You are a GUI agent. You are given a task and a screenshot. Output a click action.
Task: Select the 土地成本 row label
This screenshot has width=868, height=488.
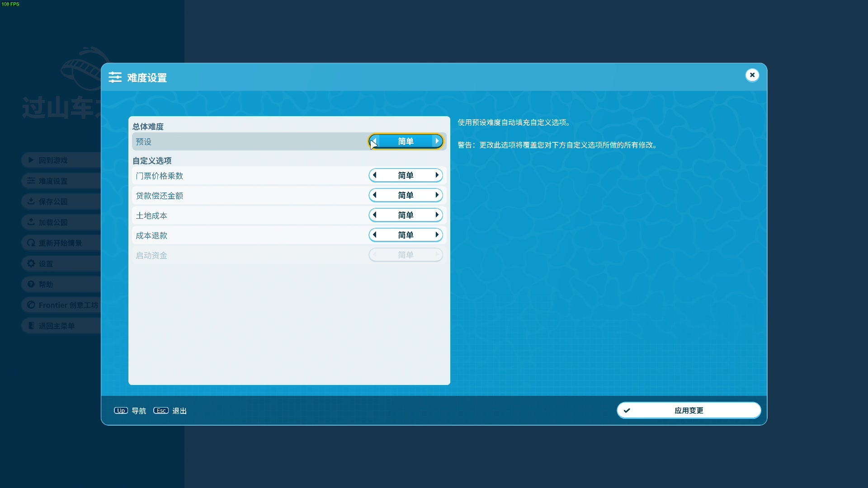[x=151, y=216]
